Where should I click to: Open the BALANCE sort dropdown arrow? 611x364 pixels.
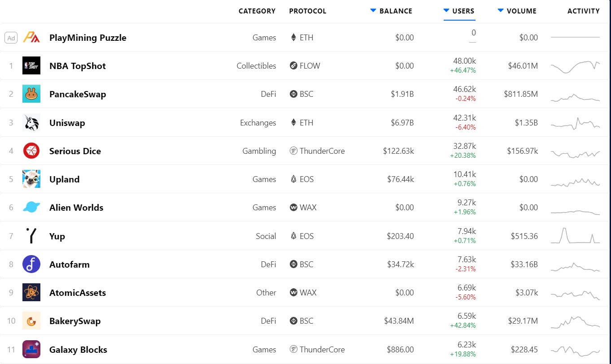point(373,10)
